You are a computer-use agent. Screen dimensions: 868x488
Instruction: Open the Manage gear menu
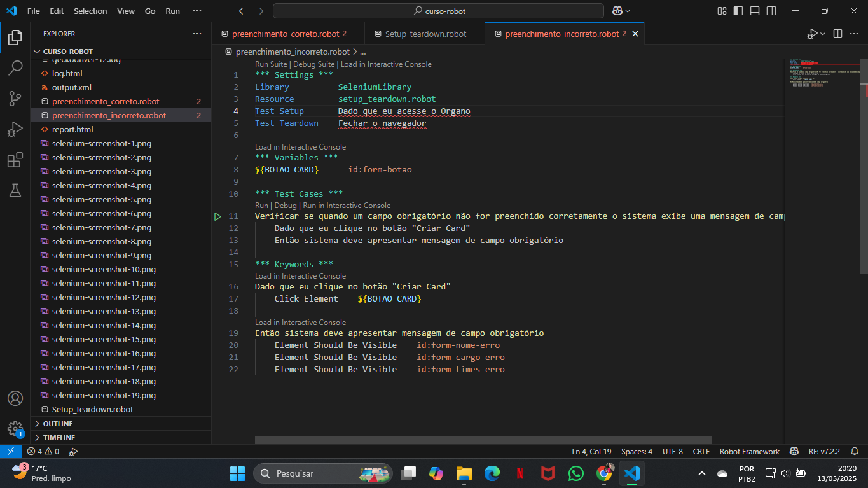tap(15, 429)
